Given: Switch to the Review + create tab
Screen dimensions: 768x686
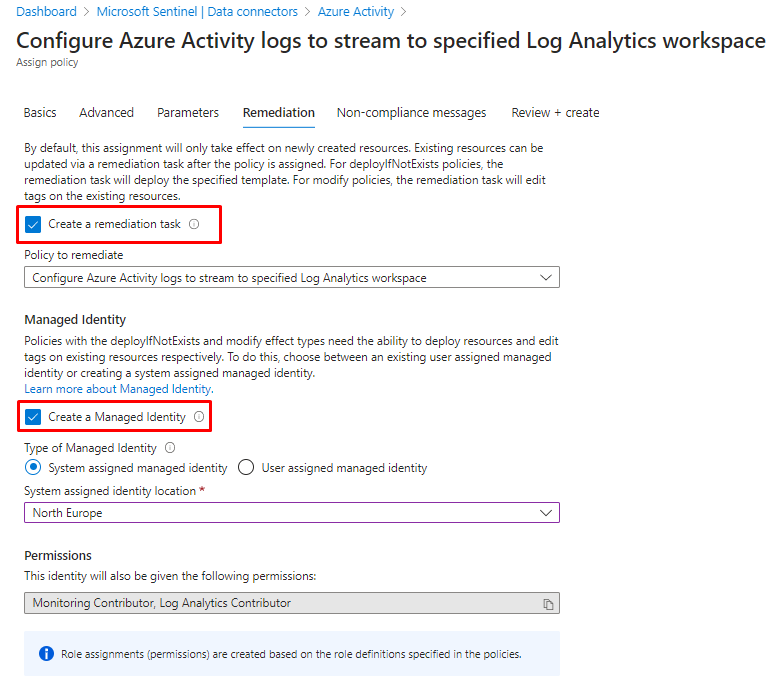Looking at the screenshot, I should (555, 113).
